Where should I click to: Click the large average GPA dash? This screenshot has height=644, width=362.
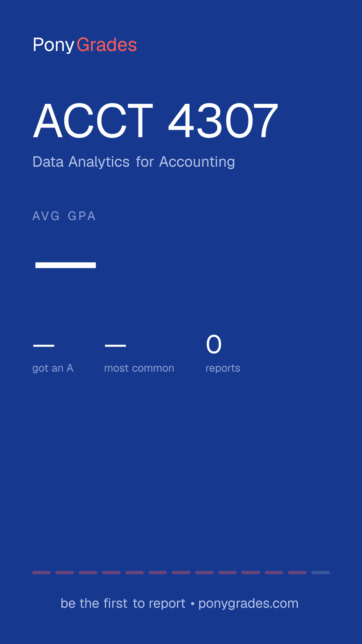coord(66,265)
